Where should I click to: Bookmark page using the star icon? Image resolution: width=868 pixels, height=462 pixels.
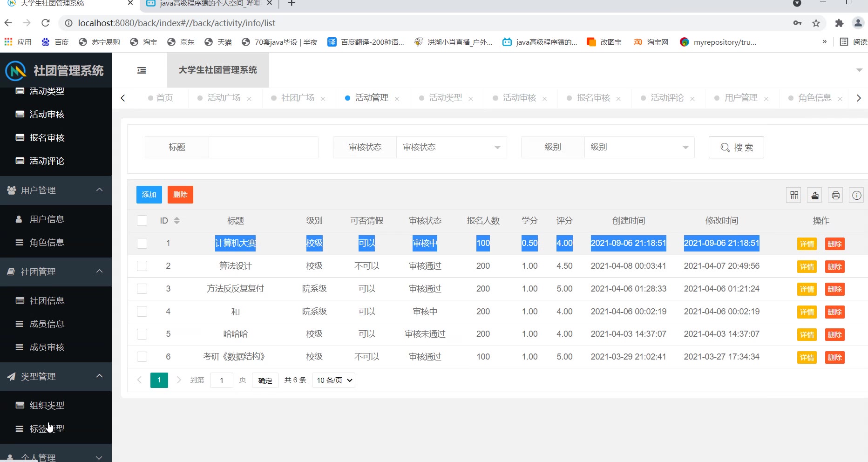tap(816, 23)
